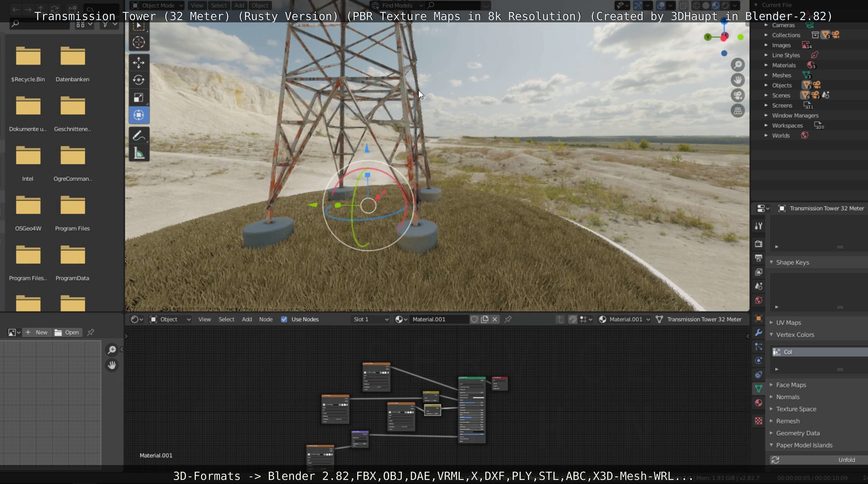This screenshot has width=868, height=484.
Task: Select the Move tool
Action: tap(139, 62)
